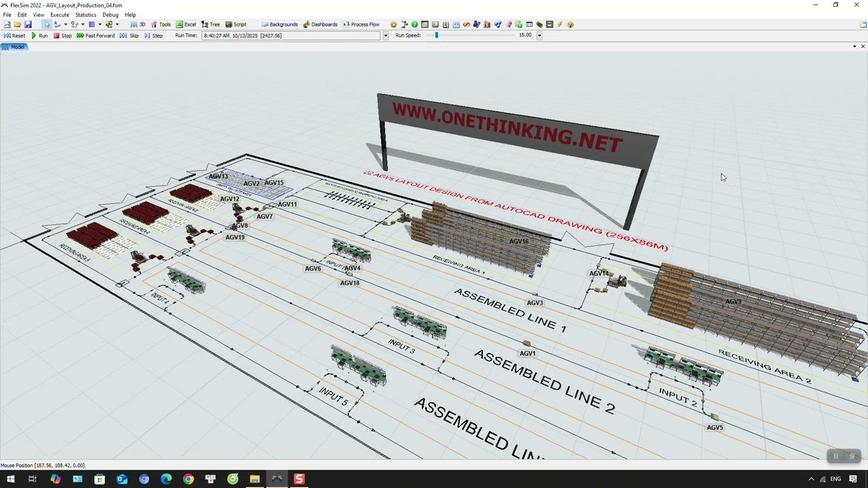Fast Forward the simulation
This screenshot has height=488, width=868.
pyautogui.click(x=96, y=35)
